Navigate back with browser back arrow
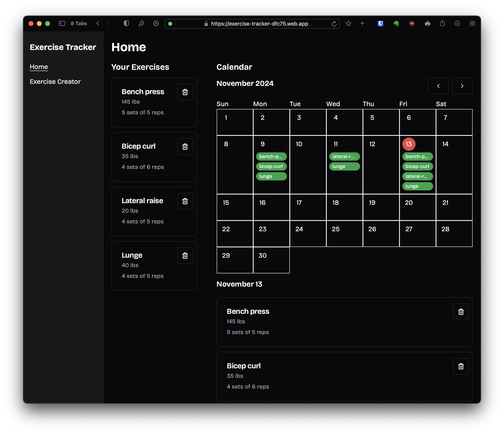The width and height of the screenshot is (504, 434). (98, 24)
